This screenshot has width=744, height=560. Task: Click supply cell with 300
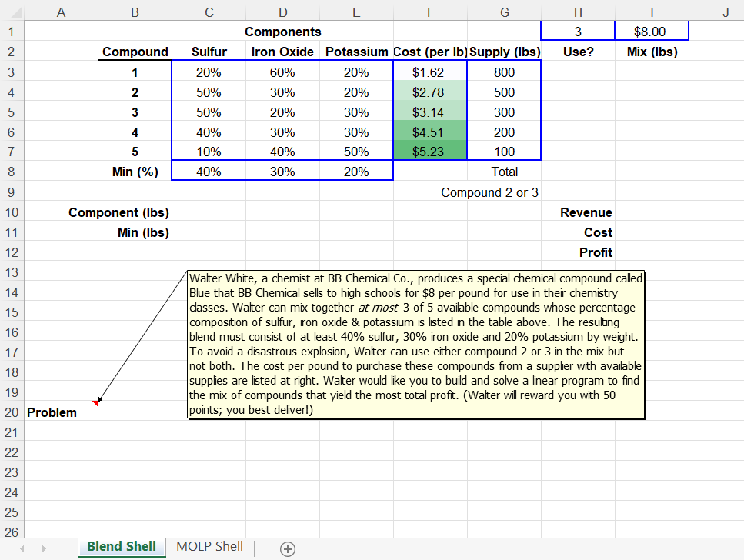505,112
